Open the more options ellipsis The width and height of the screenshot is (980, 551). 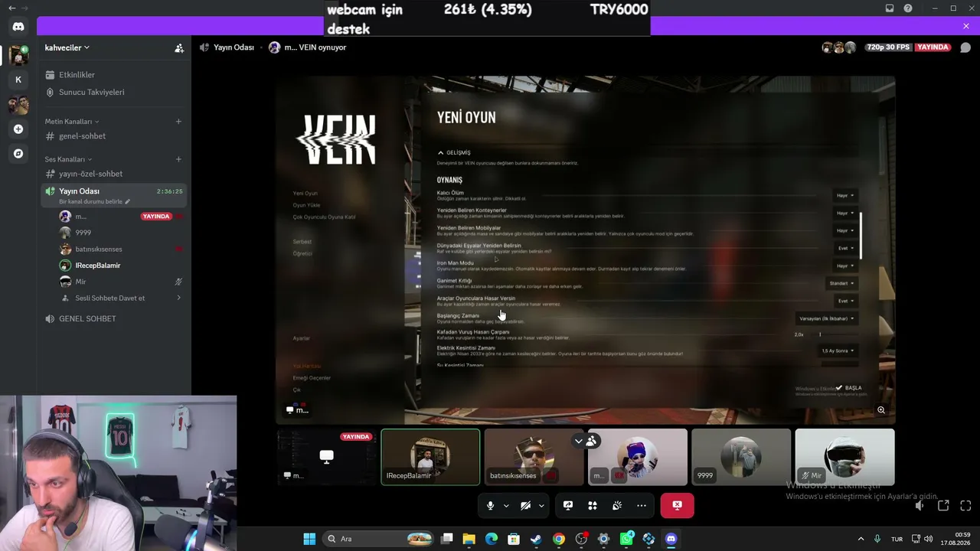(642, 506)
